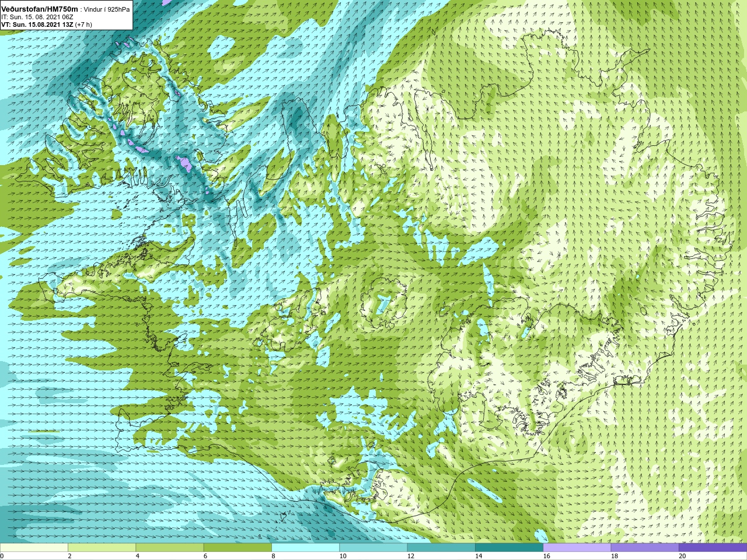Click the VT valid time line
The height and width of the screenshot is (560, 747).
pos(47,24)
